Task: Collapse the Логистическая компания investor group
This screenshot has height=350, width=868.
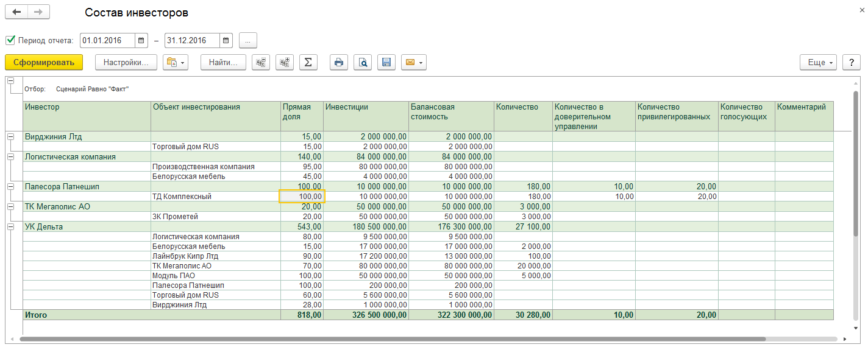Action: coord(10,156)
